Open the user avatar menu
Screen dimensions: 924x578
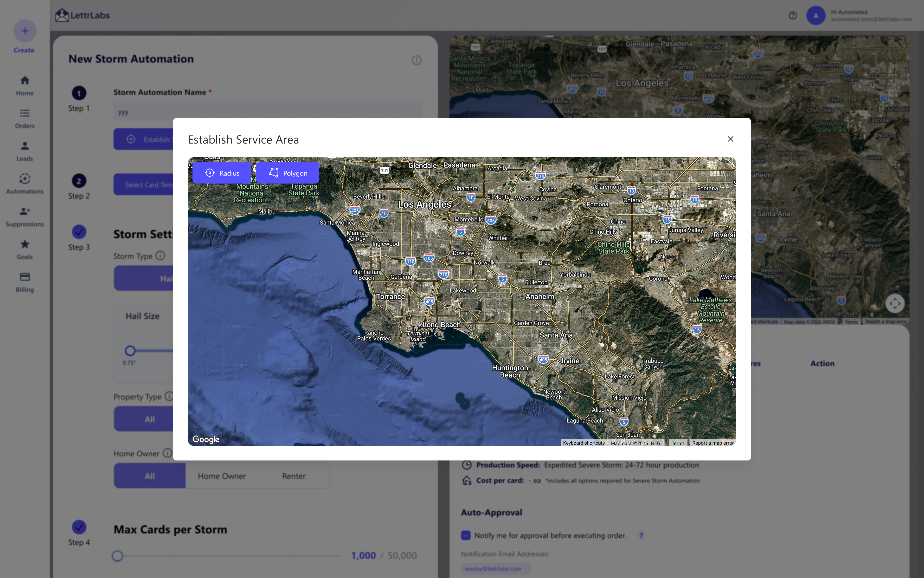click(x=815, y=16)
